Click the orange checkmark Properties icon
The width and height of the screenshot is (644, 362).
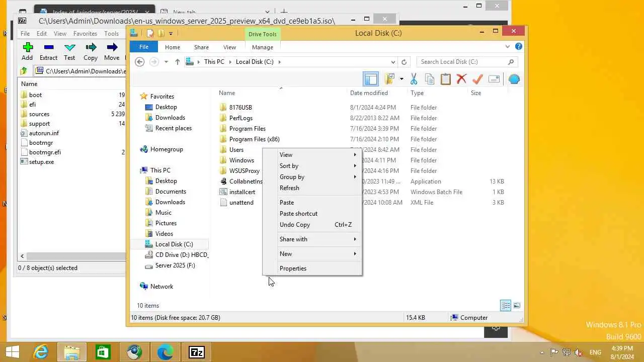pos(477,79)
